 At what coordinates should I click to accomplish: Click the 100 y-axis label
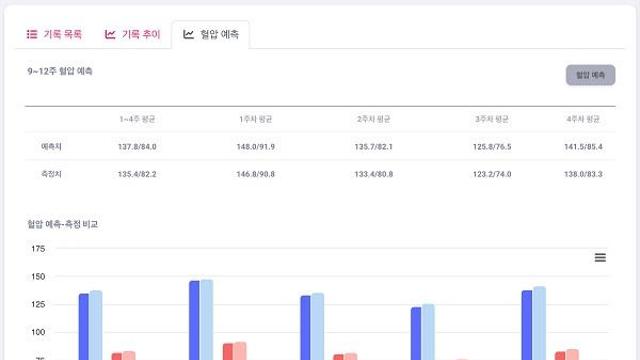click(x=38, y=332)
